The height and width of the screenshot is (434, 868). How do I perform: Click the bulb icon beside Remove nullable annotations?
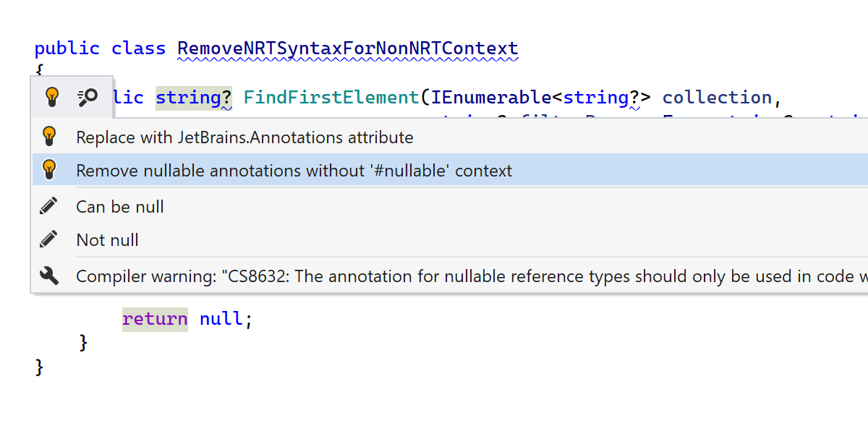click(x=49, y=170)
